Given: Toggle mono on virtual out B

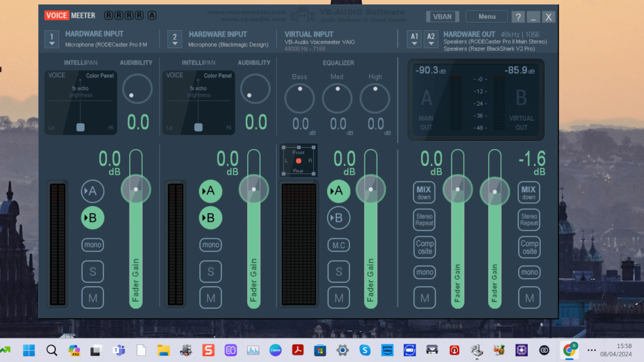Looking at the screenshot, I should click(x=529, y=272).
